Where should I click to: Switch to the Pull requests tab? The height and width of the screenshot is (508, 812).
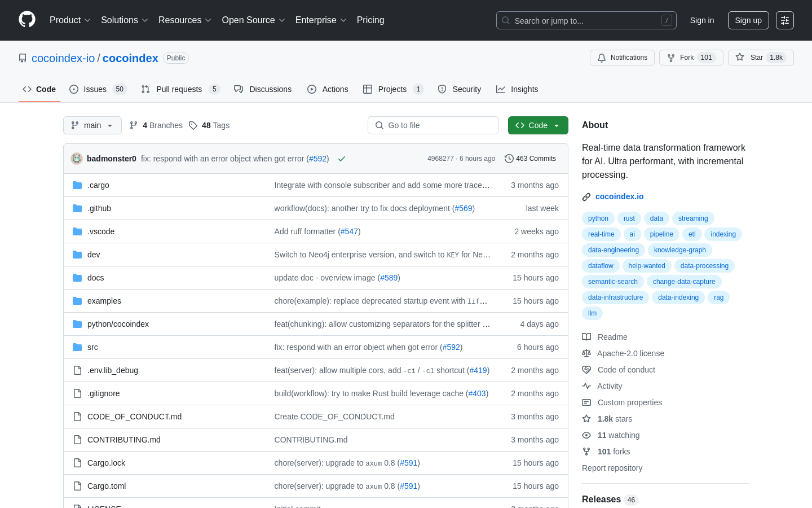pos(180,89)
